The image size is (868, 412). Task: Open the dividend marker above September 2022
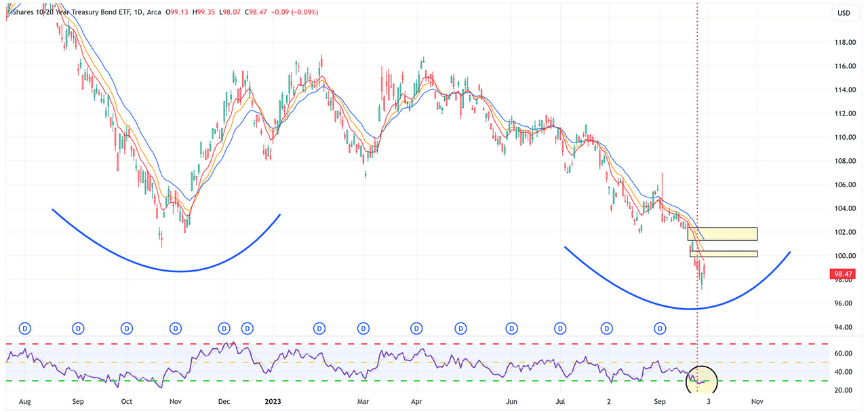click(x=78, y=329)
